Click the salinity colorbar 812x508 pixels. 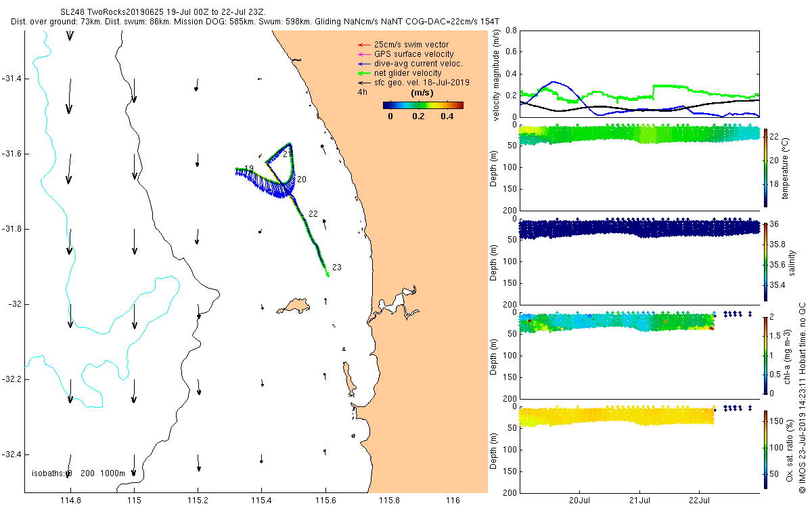766,261
